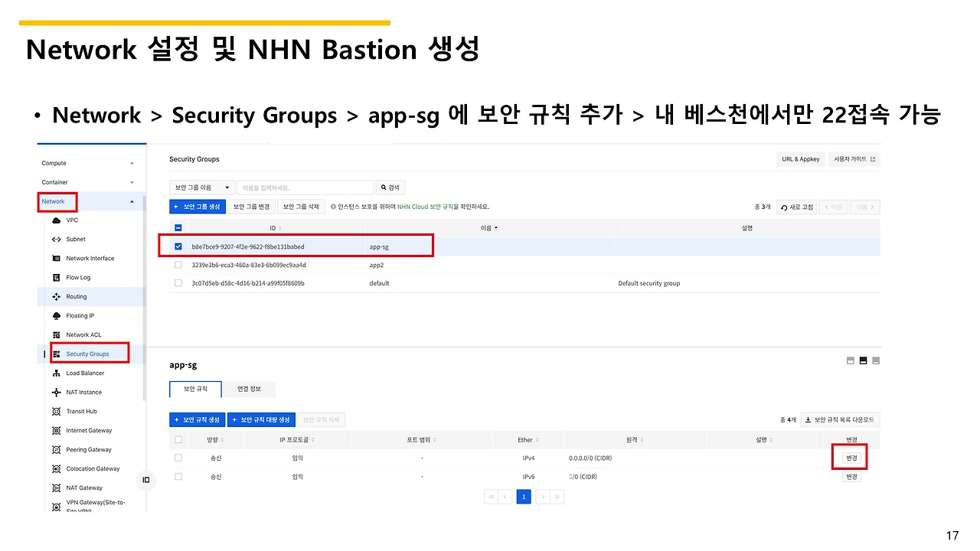The width and height of the screenshot is (980, 551).
Task: Sort rules by 포트 범위 column
Action: (422, 440)
